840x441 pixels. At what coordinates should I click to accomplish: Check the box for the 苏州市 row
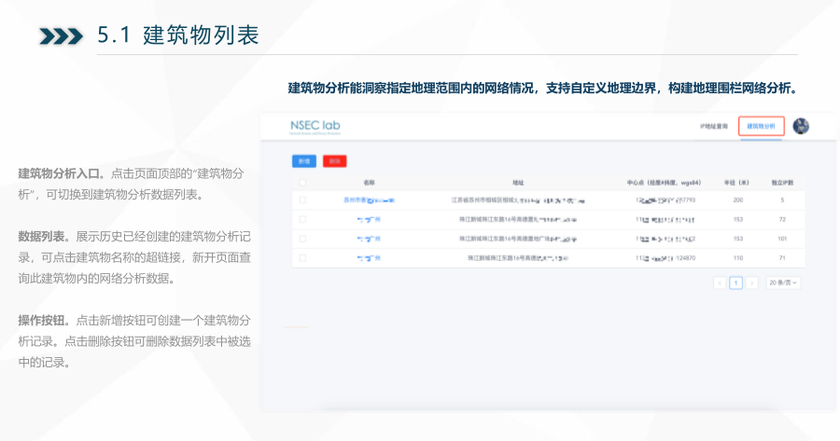(x=303, y=200)
